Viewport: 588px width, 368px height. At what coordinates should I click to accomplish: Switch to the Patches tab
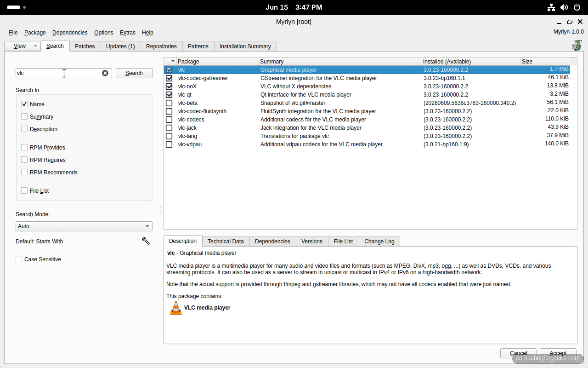[85, 46]
